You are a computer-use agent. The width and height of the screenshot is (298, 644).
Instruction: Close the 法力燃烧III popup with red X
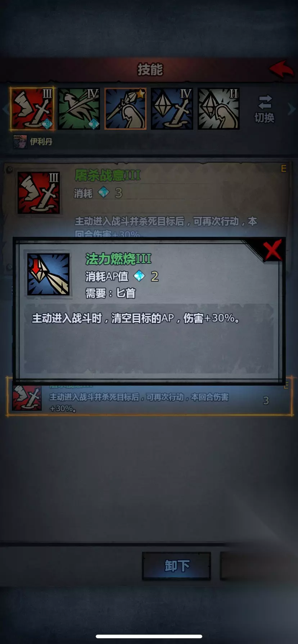tap(272, 250)
